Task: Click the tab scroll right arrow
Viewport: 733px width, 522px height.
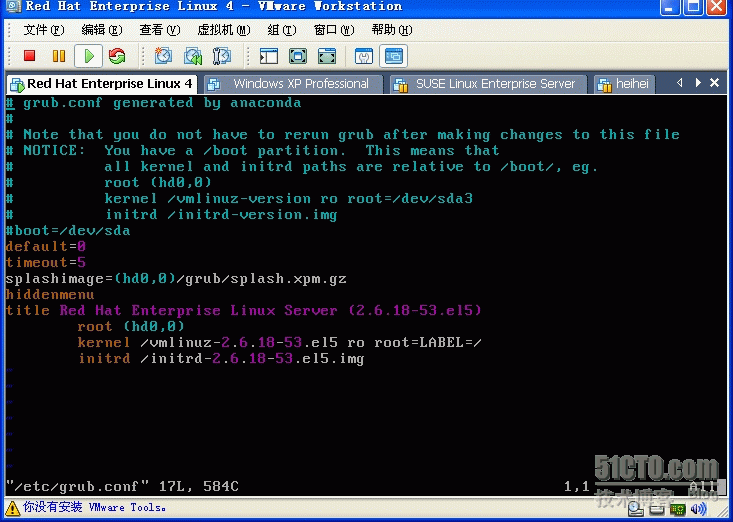Action: [698, 83]
